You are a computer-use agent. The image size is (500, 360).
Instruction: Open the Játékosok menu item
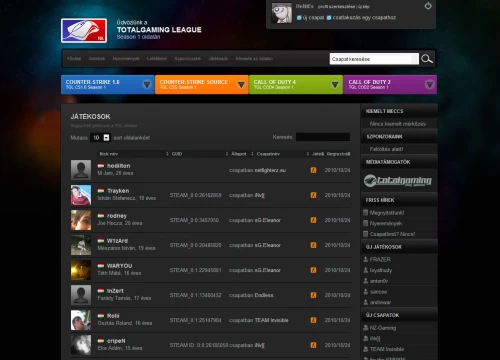coord(218,59)
